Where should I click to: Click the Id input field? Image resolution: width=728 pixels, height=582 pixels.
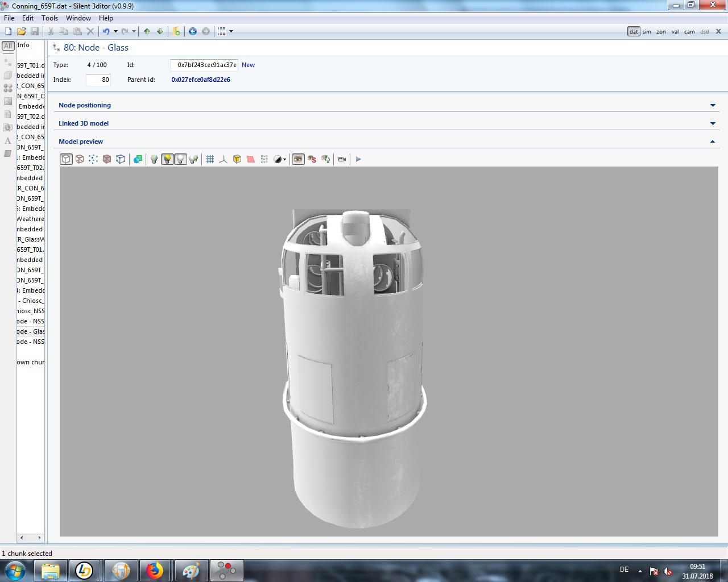[204, 65]
